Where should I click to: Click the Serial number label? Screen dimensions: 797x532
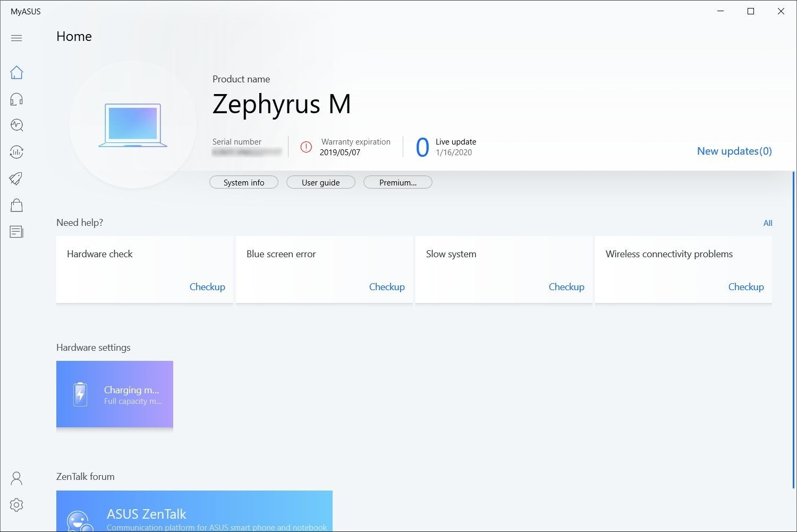click(x=237, y=142)
